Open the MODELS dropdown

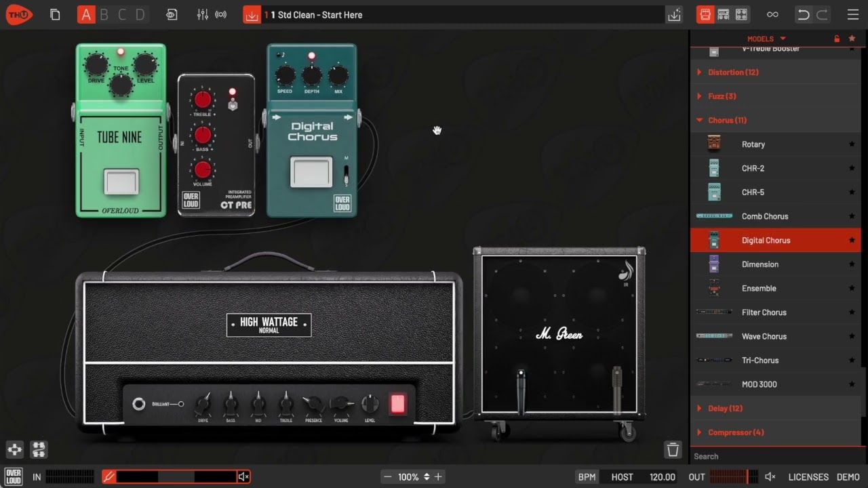pos(766,39)
